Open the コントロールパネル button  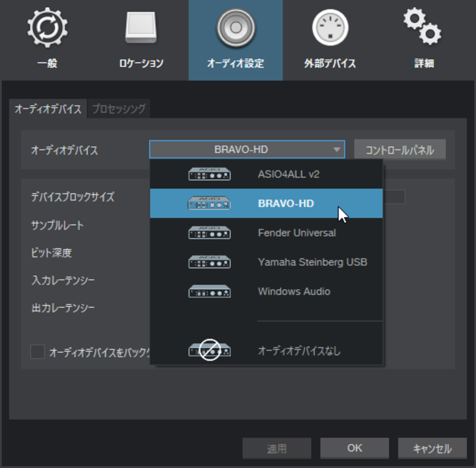[400, 149]
